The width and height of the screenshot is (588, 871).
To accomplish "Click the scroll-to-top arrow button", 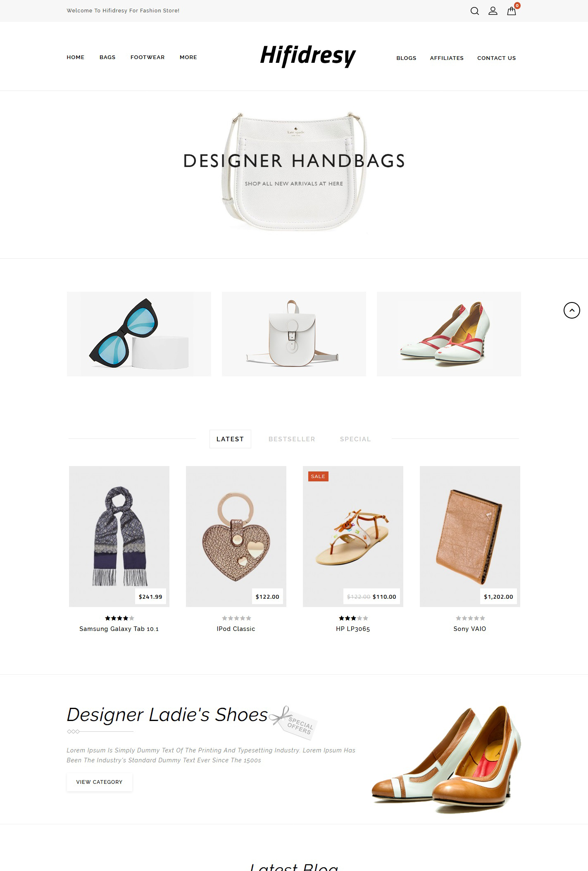I will pos(572,310).
